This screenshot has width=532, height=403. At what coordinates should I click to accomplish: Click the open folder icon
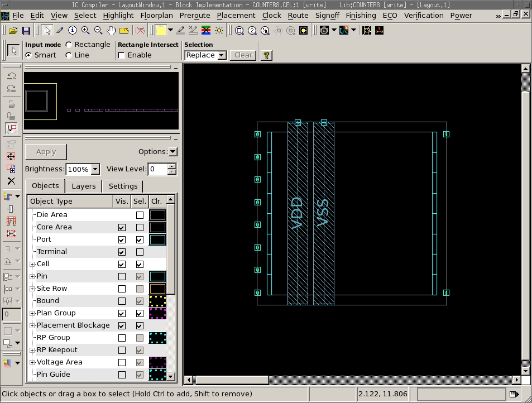point(13,30)
